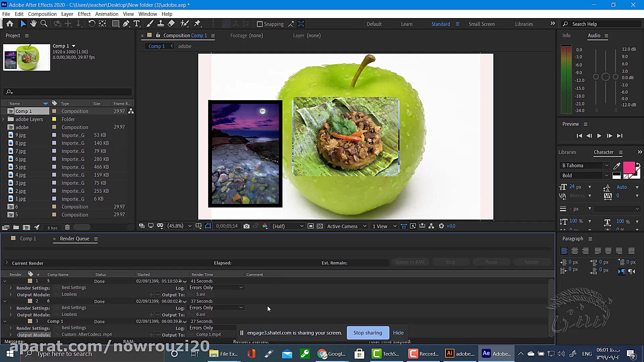This screenshot has width=644, height=362.
Task: Select the Rotation tool
Action: coord(92,23)
